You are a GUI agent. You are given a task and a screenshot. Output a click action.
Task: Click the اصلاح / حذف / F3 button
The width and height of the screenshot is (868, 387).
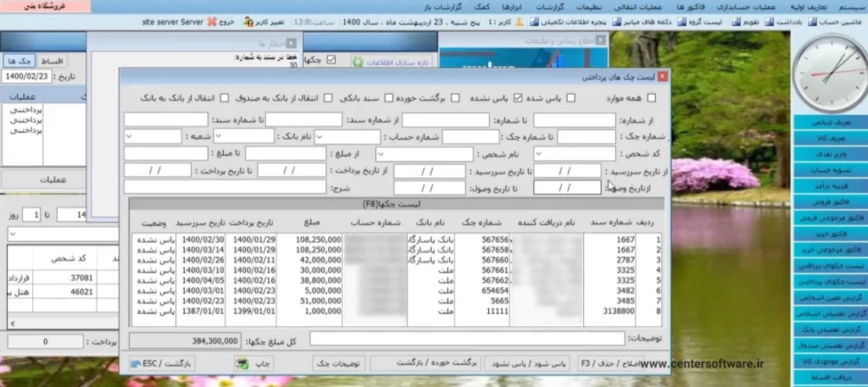(x=611, y=363)
